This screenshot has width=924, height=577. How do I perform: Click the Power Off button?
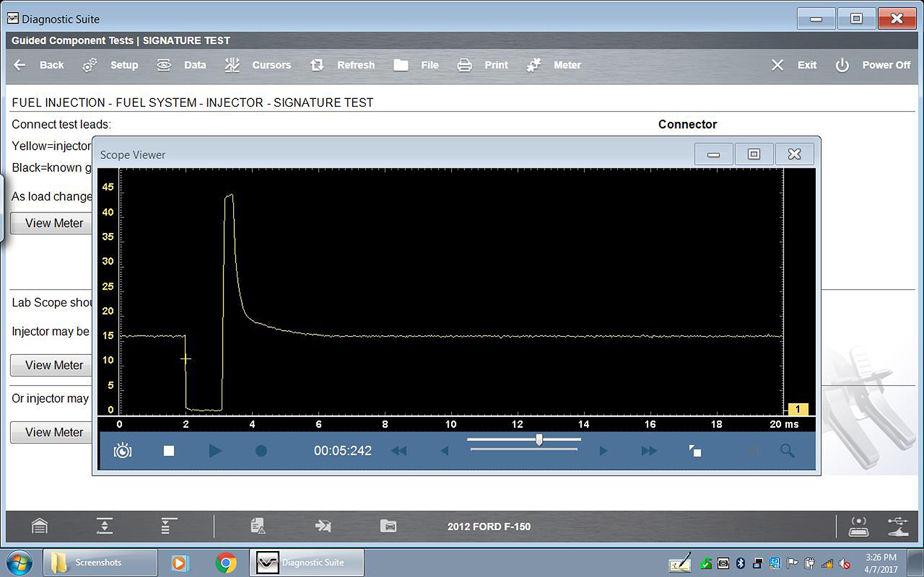[x=873, y=65]
